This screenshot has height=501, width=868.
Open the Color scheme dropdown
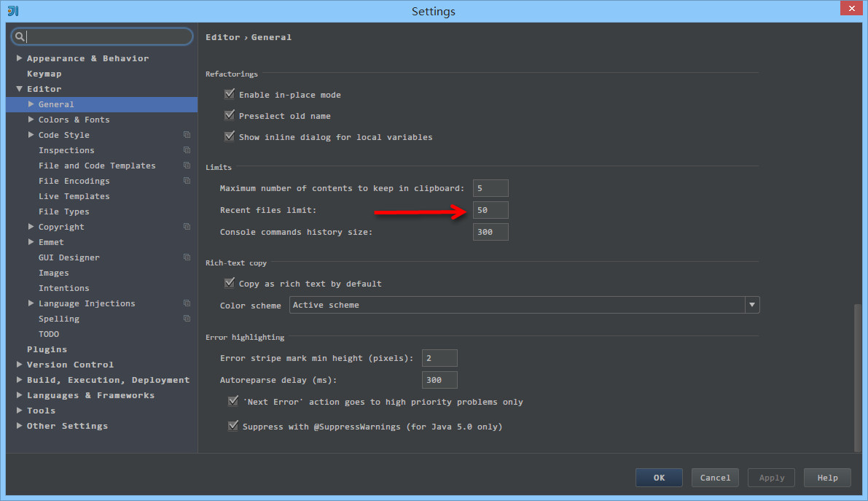[x=751, y=305]
